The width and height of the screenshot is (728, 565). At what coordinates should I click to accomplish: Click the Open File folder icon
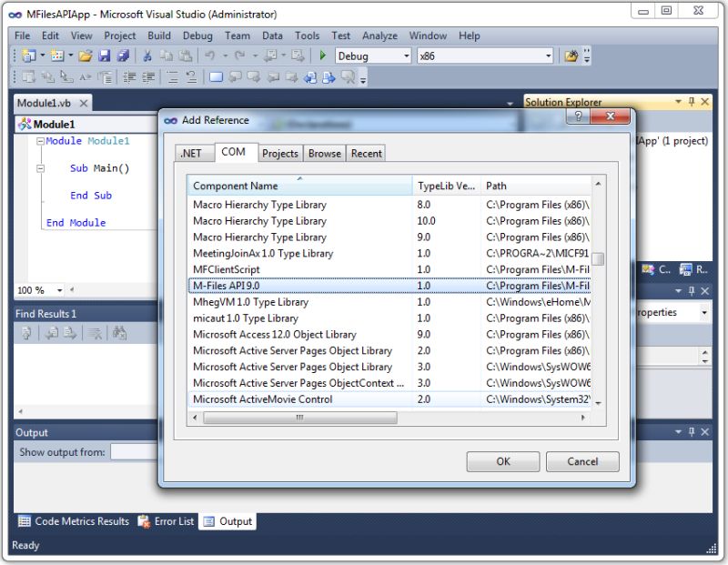86,56
